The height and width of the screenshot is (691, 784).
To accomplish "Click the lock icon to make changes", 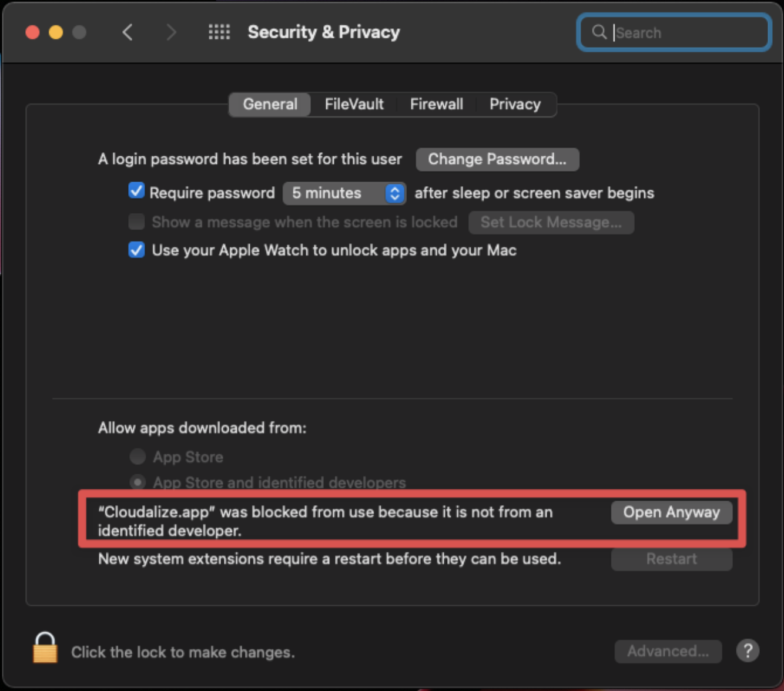I will [45, 648].
